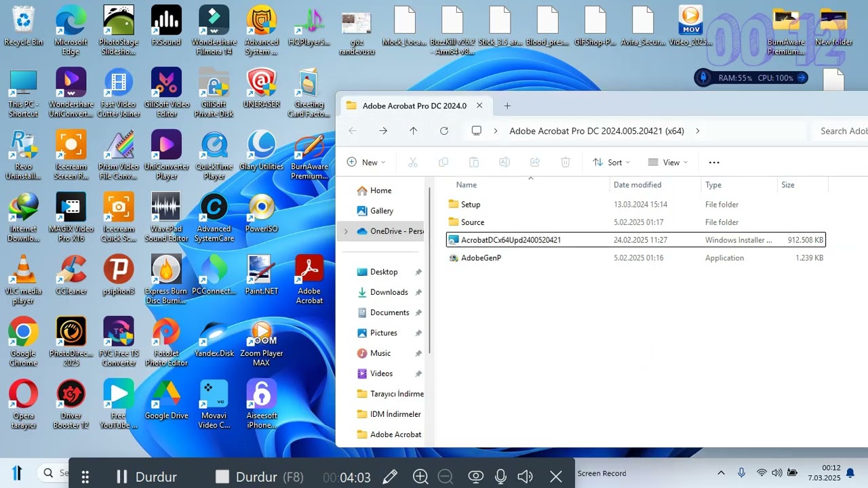Click the zoom in magnifier on recorder bar
This screenshot has width=868, height=488.
click(420, 476)
